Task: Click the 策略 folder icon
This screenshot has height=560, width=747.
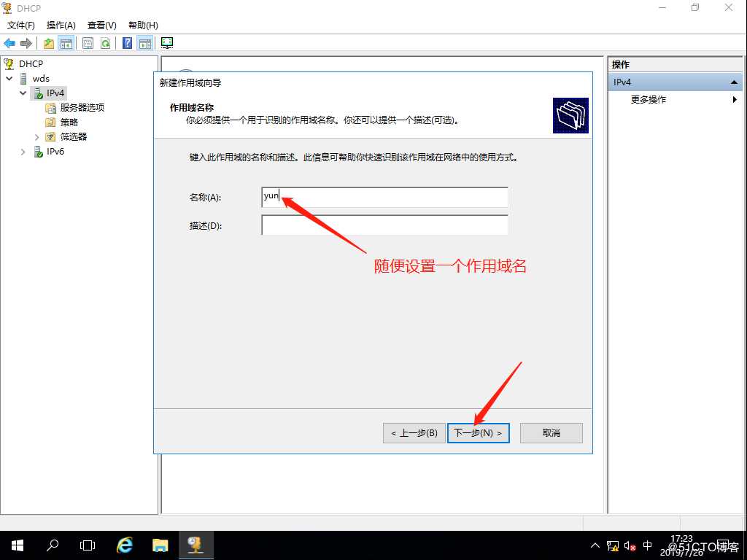Action: (x=50, y=122)
